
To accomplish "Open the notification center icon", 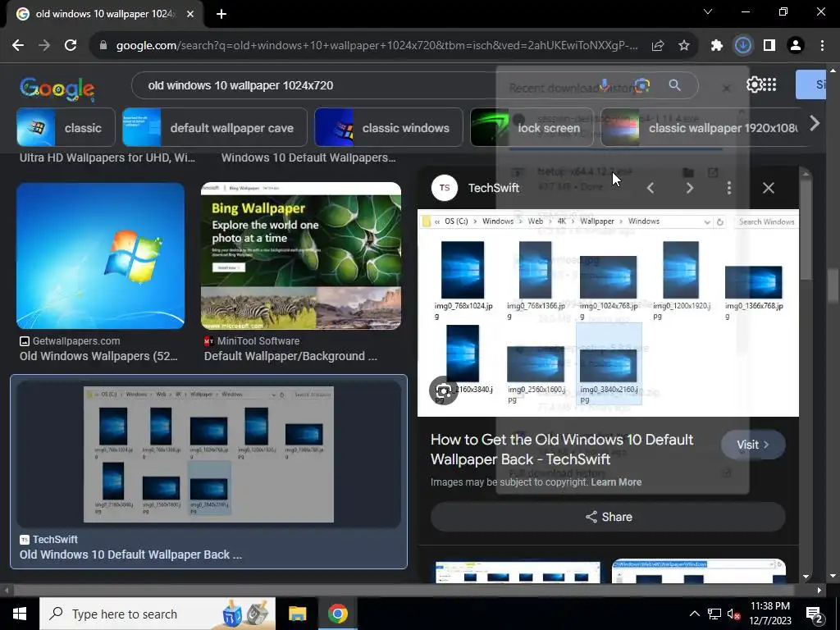I will (815, 614).
